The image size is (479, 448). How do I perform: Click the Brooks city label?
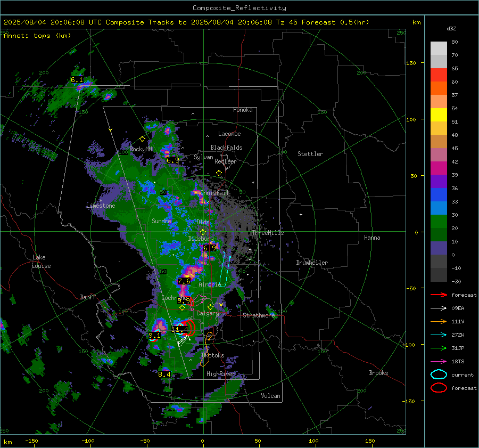point(378,373)
